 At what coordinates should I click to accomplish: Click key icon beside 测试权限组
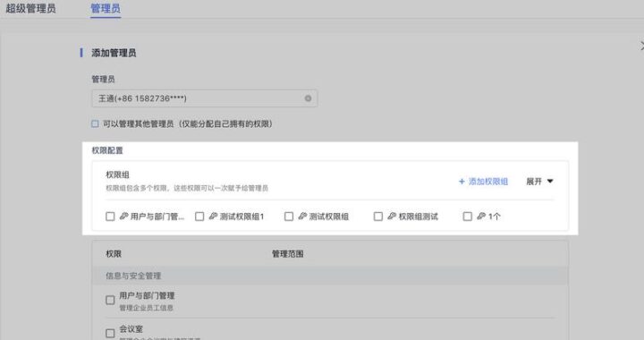302,216
